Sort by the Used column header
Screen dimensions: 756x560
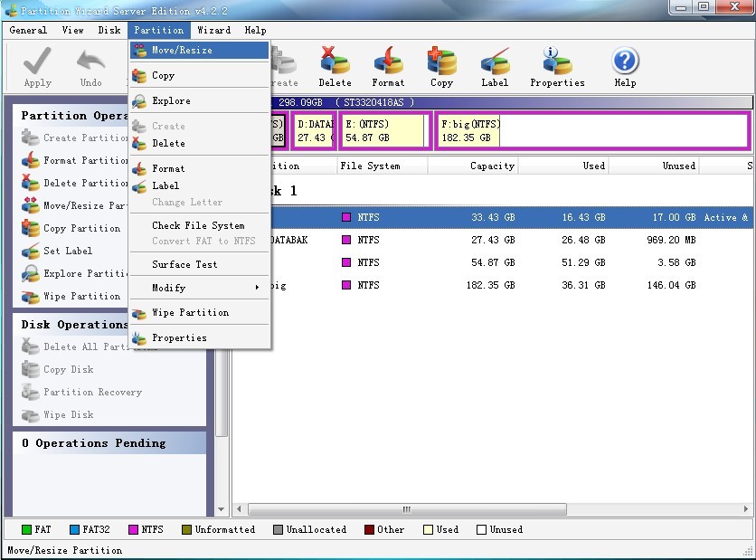[x=563, y=166]
